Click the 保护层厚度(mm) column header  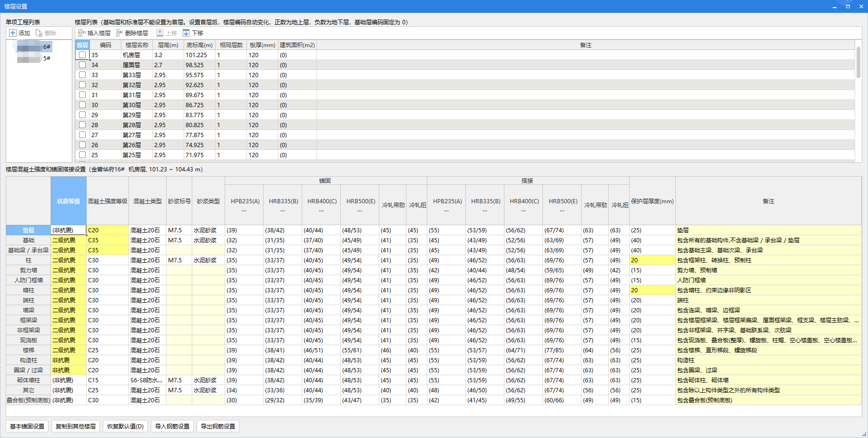tap(652, 201)
